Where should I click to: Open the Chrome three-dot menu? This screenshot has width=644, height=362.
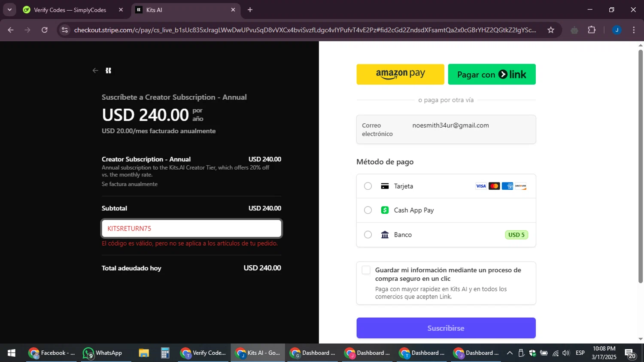point(634,30)
